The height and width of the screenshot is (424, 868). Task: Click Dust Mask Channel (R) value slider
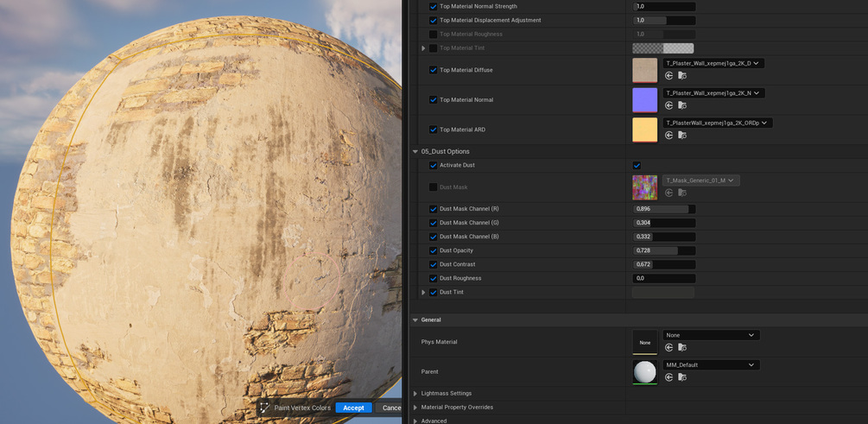pyautogui.click(x=664, y=209)
